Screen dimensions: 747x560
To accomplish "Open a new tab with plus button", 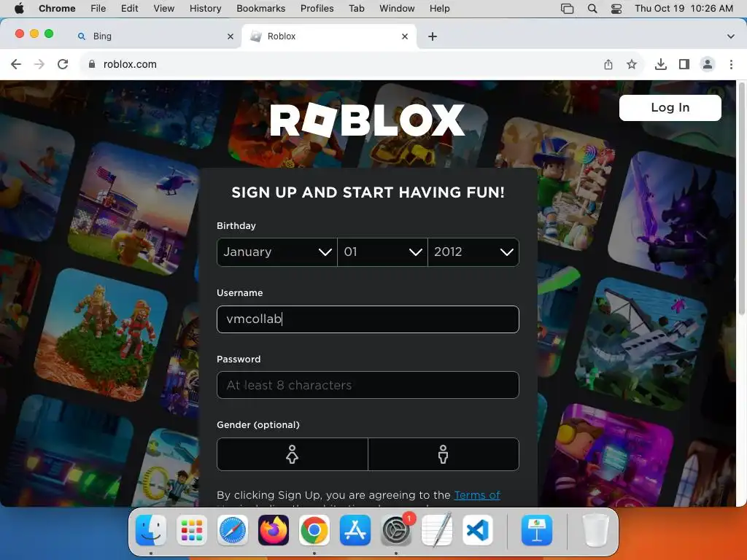I will click(x=433, y=36).
